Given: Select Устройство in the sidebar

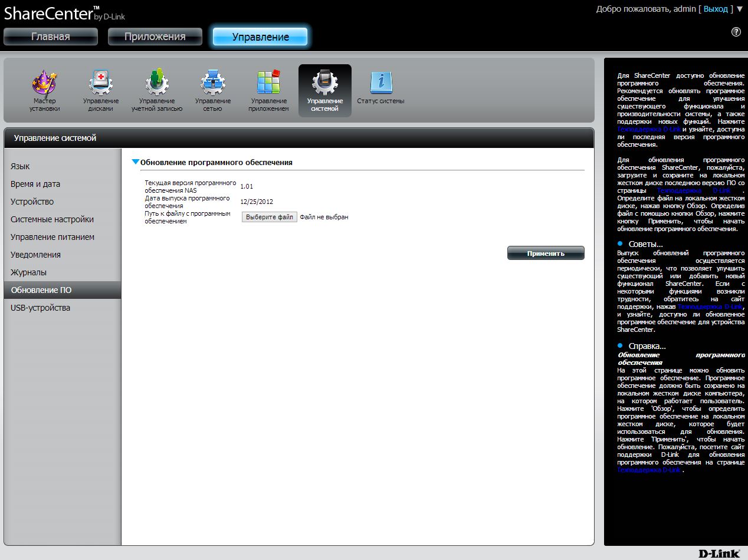Looking at the screenshot, I should tap(62, 202).
